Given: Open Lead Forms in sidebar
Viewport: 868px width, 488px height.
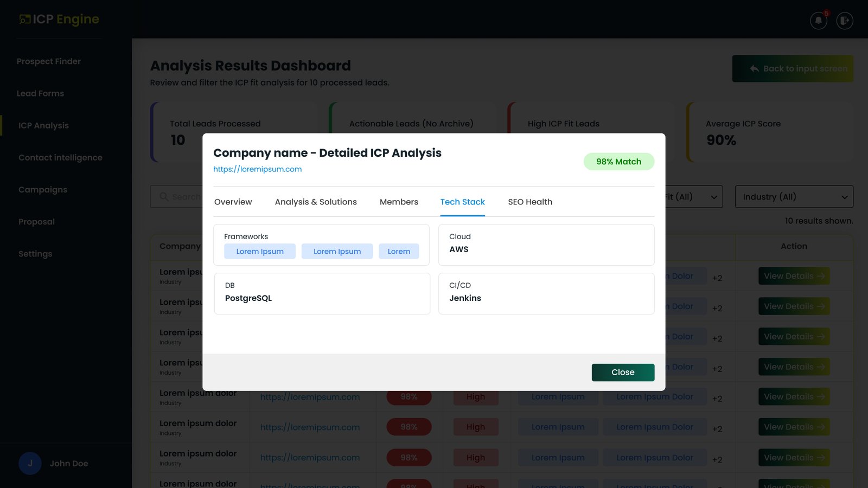Looking at the screenshot, I should click(x=40, y=93).
